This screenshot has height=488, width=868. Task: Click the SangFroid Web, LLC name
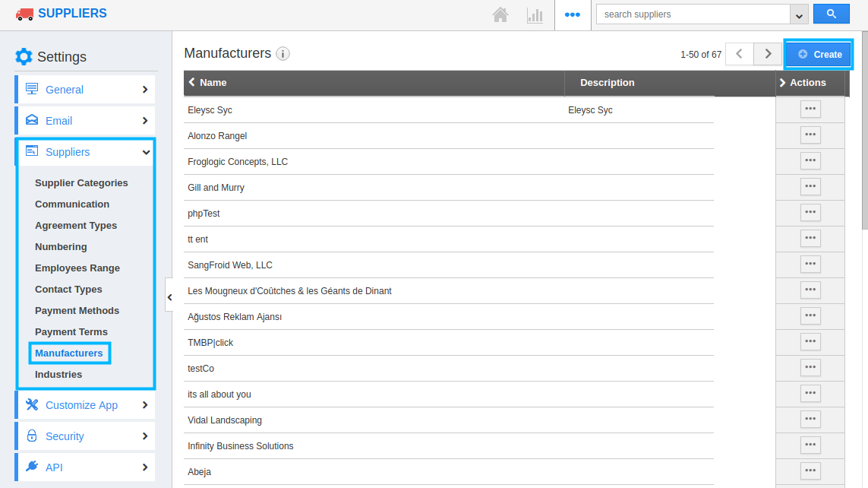[x=230, y=265]
